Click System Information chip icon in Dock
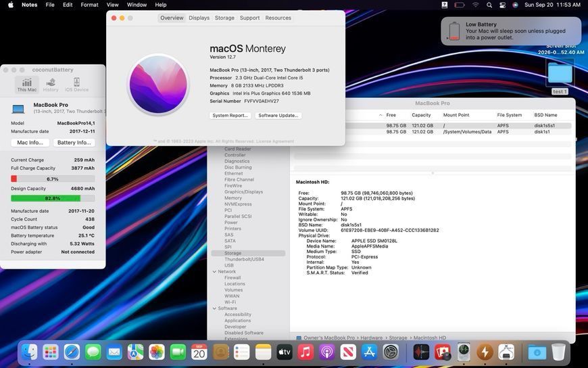The height and width of the screenshot is (368, 588). [464, 352]
